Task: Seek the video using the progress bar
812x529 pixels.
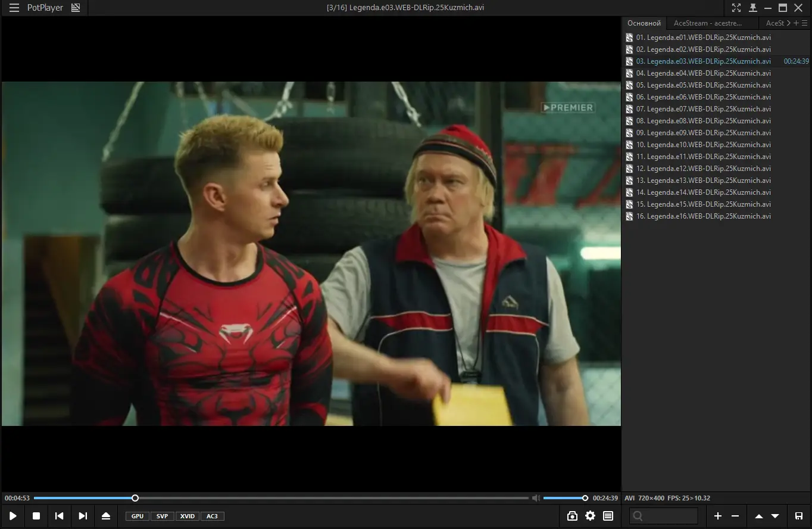Action: coord(281,498)
